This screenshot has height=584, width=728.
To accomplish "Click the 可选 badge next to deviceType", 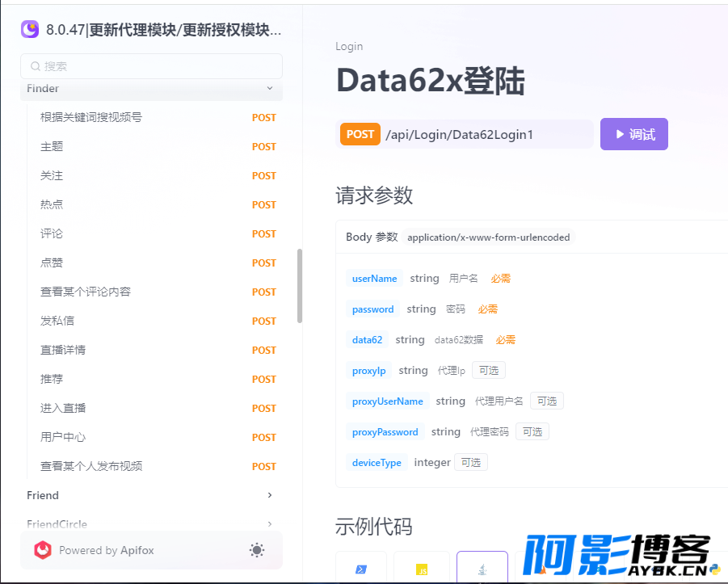I will point(471,462).
